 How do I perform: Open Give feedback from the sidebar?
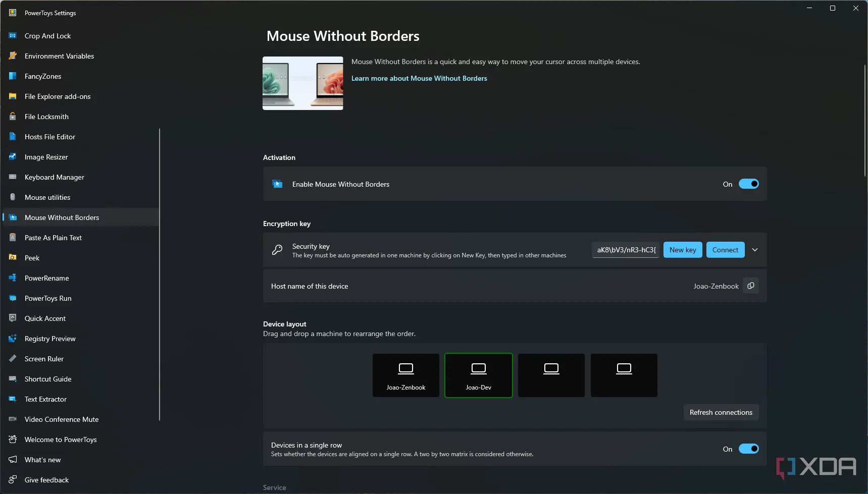pos(81,480)
